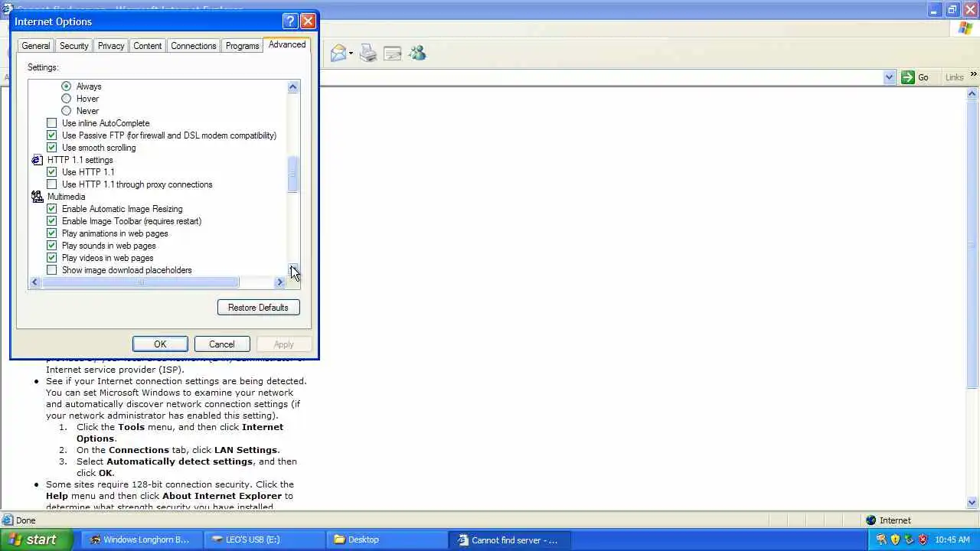The height and width of the screenshot is (551, 980).
Task: Click the Go button label
Action: click(923, 77)
